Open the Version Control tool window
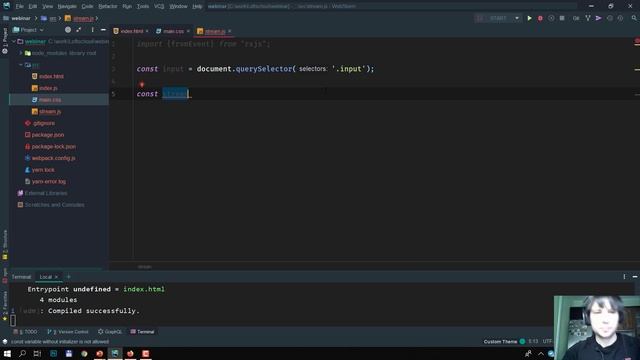The width and height of the screenshot is (640, 360). tap(68, 331)
